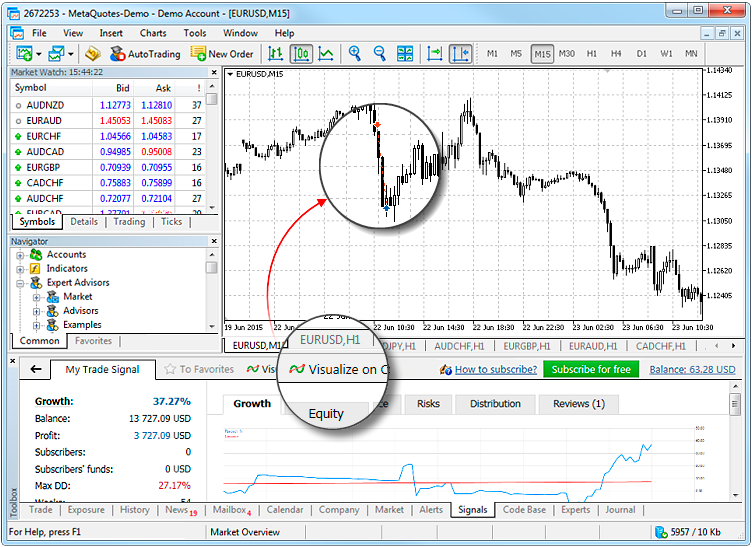Open the Charts menu

153,33
